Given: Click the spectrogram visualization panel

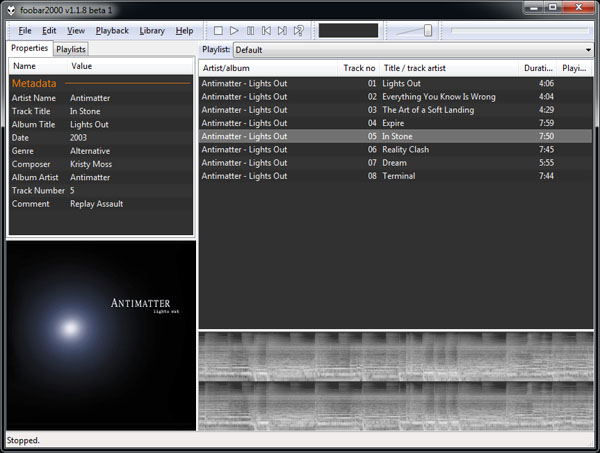Looking at the screenshot, I should tap(396, 381).
